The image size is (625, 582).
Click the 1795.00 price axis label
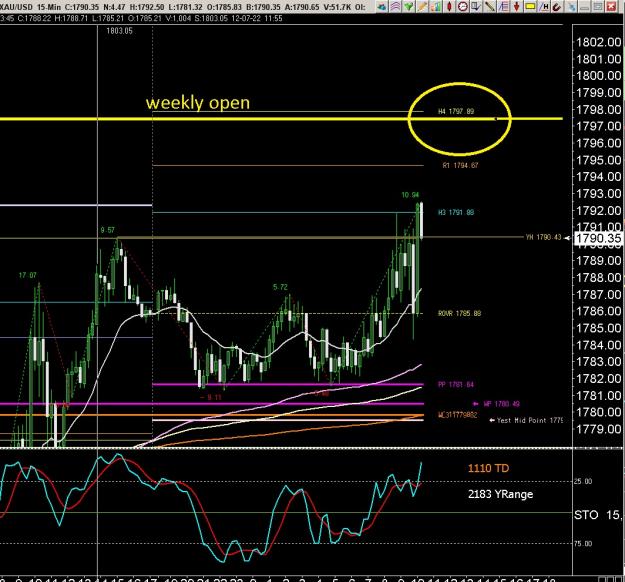point(599,160)
